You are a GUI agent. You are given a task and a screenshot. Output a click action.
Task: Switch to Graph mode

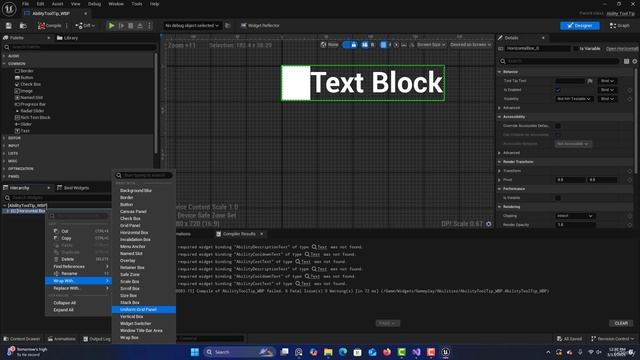click(x=620, y=26)
